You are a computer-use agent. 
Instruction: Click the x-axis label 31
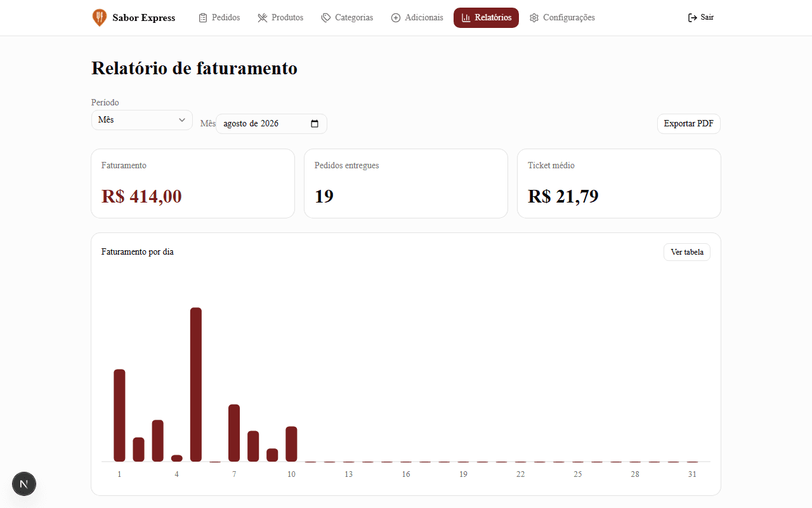(x=692, y=474)
